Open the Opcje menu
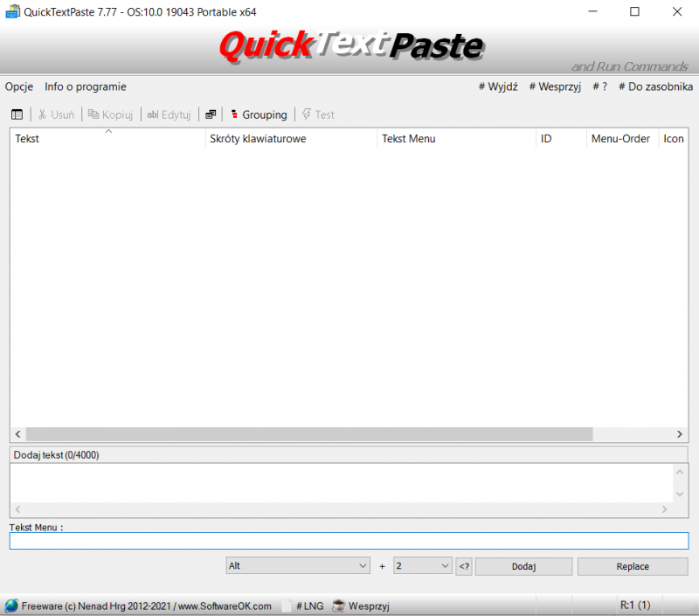This screenshot has width=699, height=616. tap(19, 87)
